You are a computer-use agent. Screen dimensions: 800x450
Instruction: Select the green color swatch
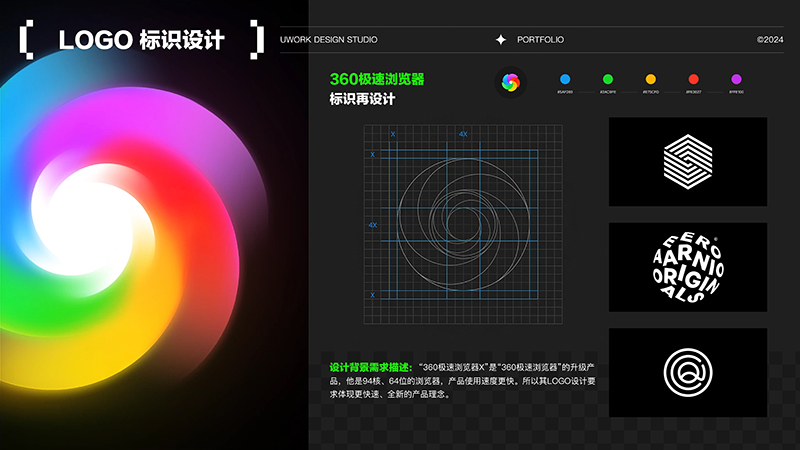607,79
